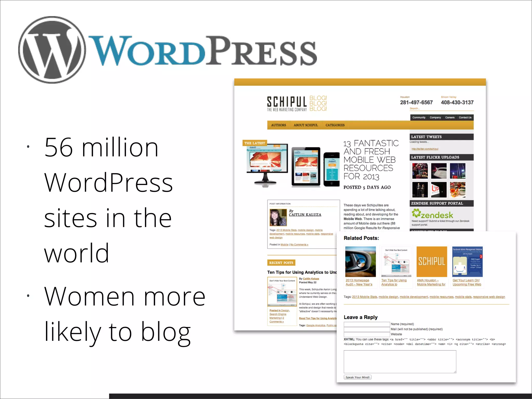Click the Flickr photo with UP sign
Screen dimensions: 532x399
[439, 190]
